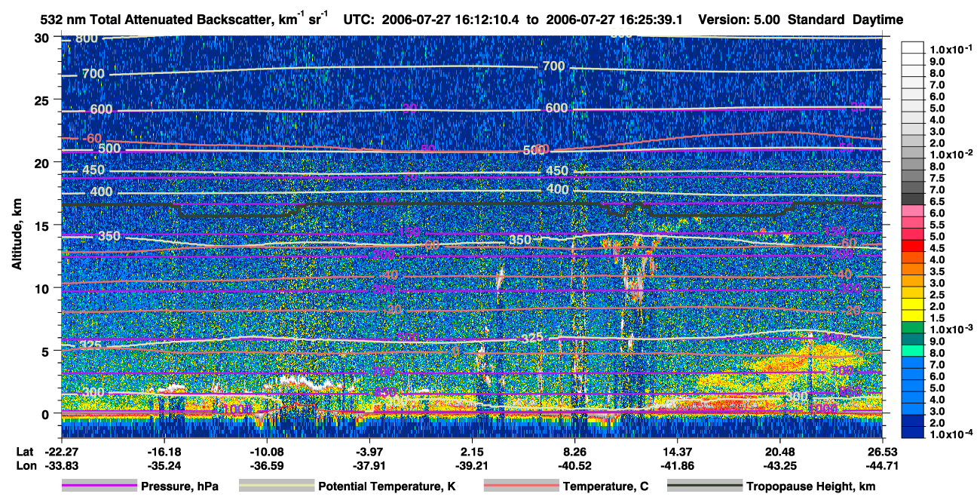Click the red Temperature legend line sample
The image size is (980, 503).
click(x=522, y=486)
